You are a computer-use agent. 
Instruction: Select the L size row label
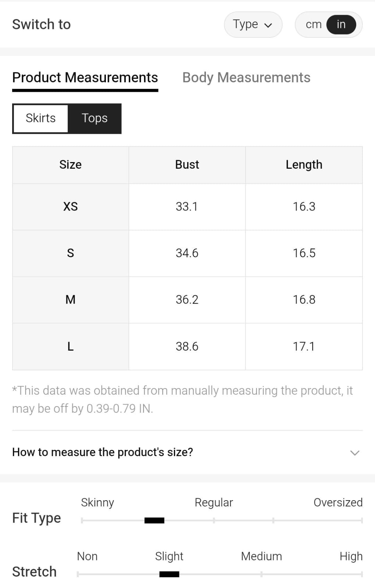pyautogui.click(x=70, y=346)
